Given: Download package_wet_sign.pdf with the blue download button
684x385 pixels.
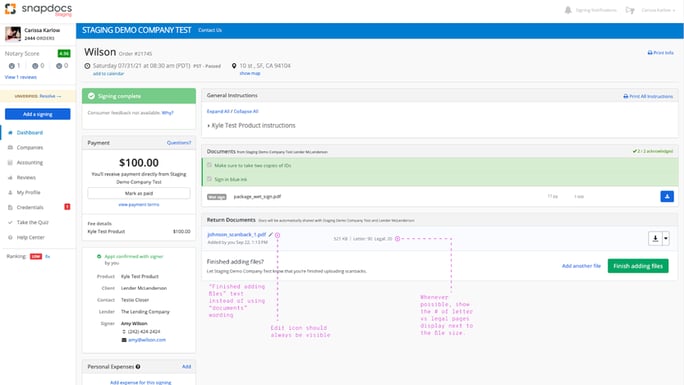Looking at the screenshot, I should coord(667,197).
